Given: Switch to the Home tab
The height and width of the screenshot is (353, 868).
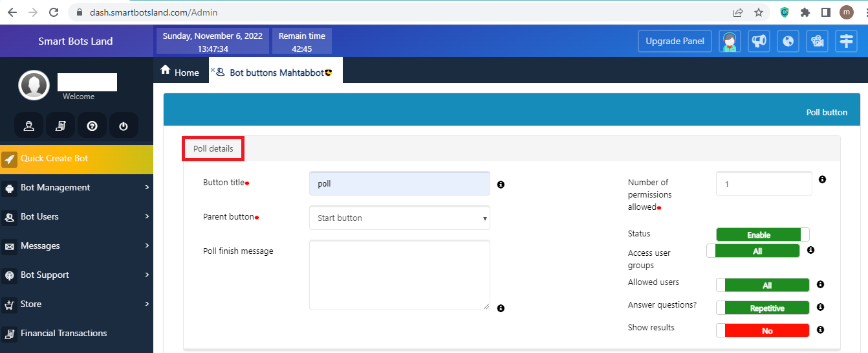Looking at the screenshot, I should (x=180, y=72).
